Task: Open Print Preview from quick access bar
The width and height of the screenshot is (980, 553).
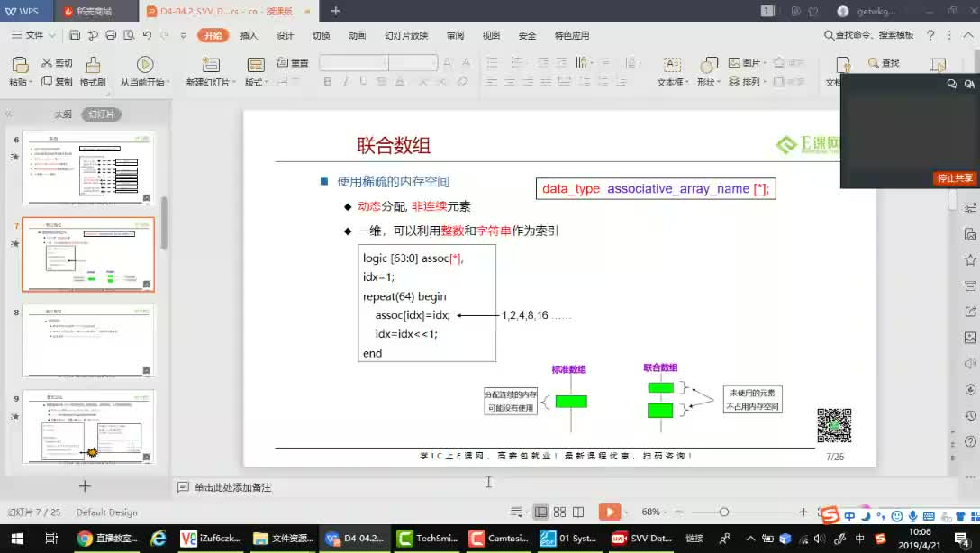Action: (x=129, y=35)
